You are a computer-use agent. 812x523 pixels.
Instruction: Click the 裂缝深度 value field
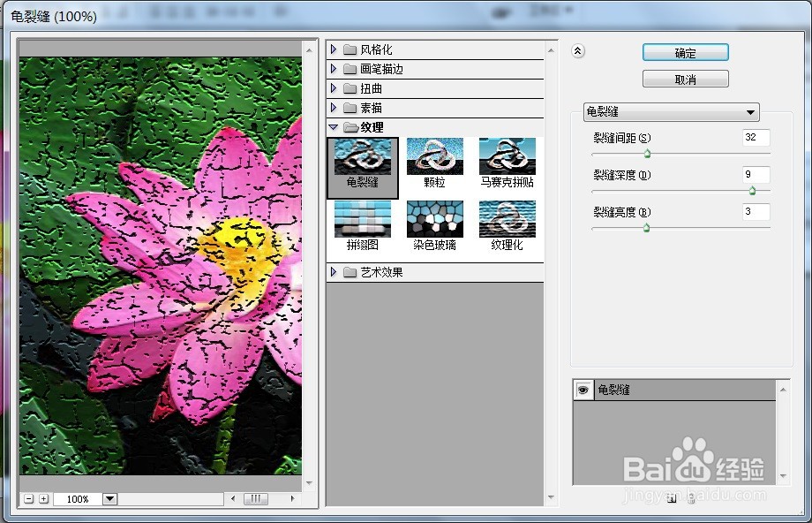(756, 175)
